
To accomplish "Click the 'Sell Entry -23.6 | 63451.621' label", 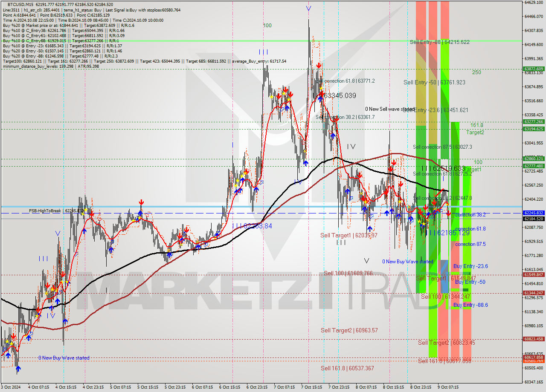I will pyautogui.click(x=436, y=110).
